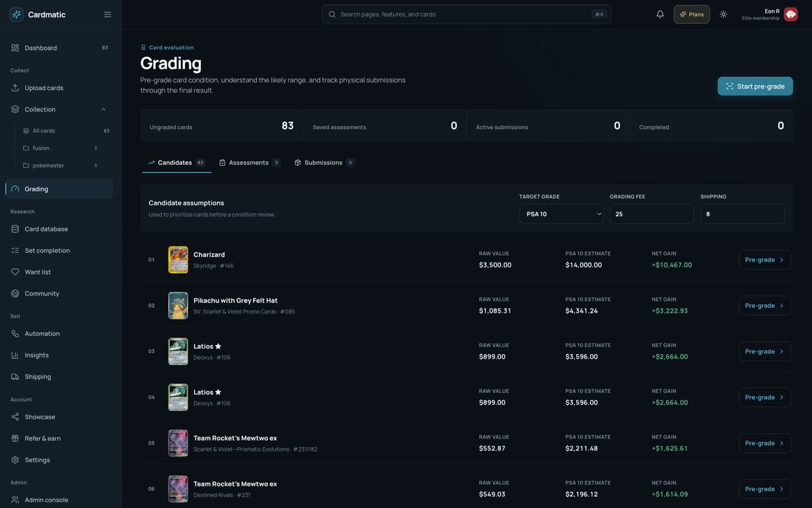Toggle the light/dark theme sun icon

[x=723, y=14]
